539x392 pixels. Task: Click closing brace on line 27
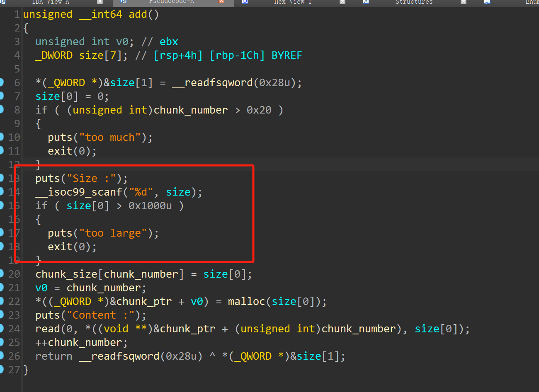pyautogui.click(x=26, y=370)
